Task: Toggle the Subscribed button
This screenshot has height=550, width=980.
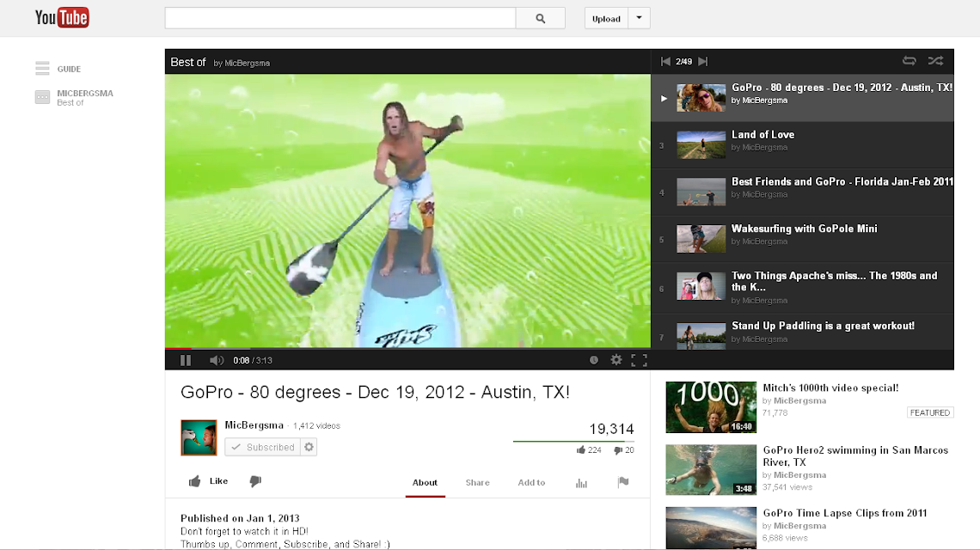Action: pyautogui.click(x=262, y=447)
